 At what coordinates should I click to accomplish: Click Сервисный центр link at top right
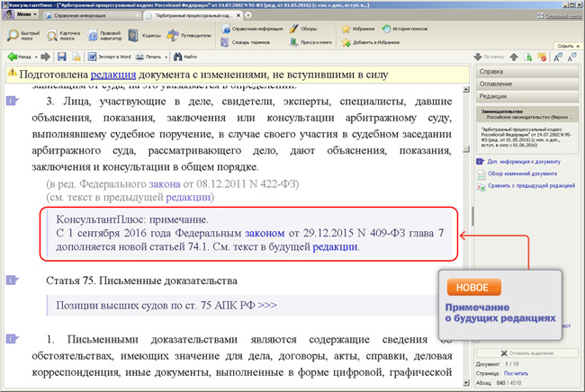[560, 15]
